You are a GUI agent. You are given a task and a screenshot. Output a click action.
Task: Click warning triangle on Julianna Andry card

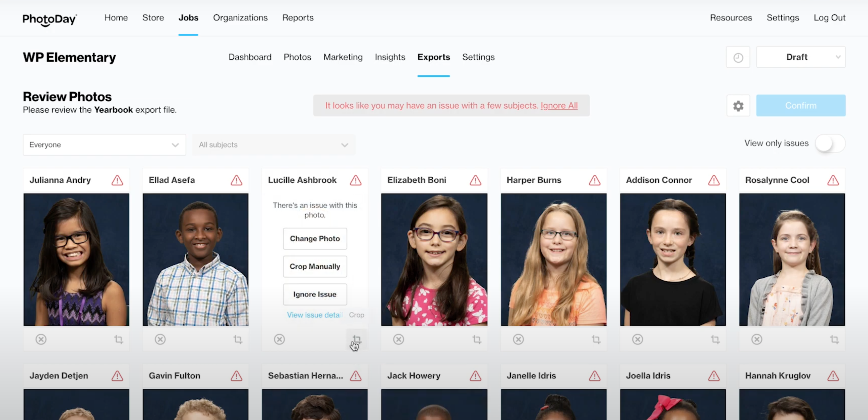[x=117, y=180]
